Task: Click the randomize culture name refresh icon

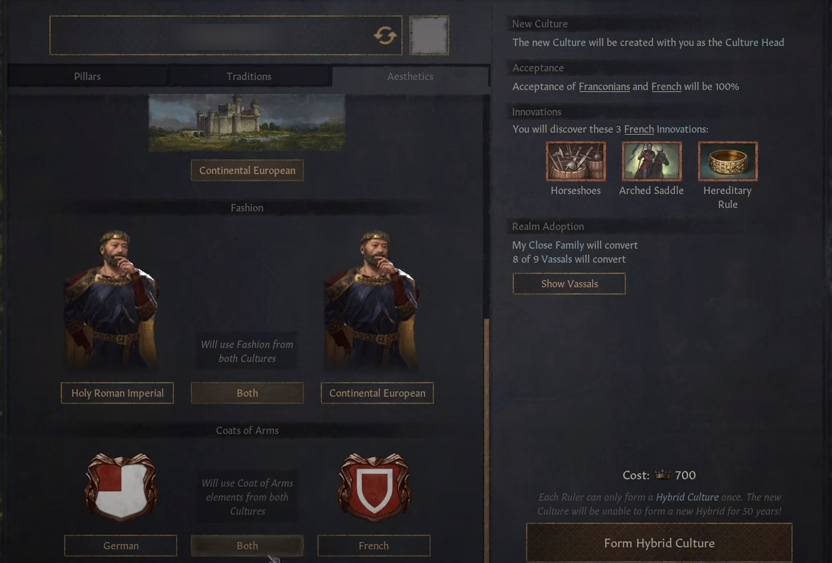Action: pos(385,36)
